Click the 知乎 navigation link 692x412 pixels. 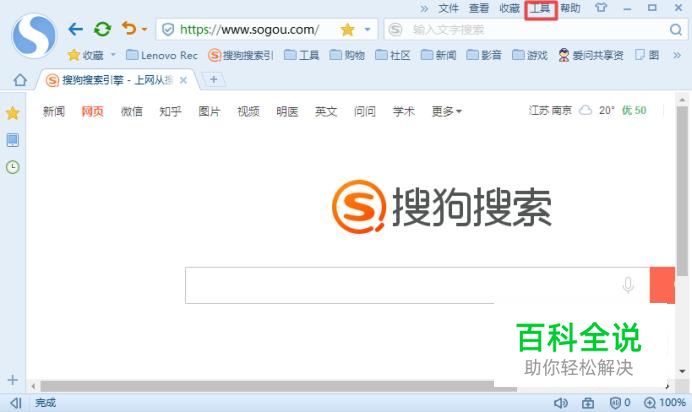170,111
